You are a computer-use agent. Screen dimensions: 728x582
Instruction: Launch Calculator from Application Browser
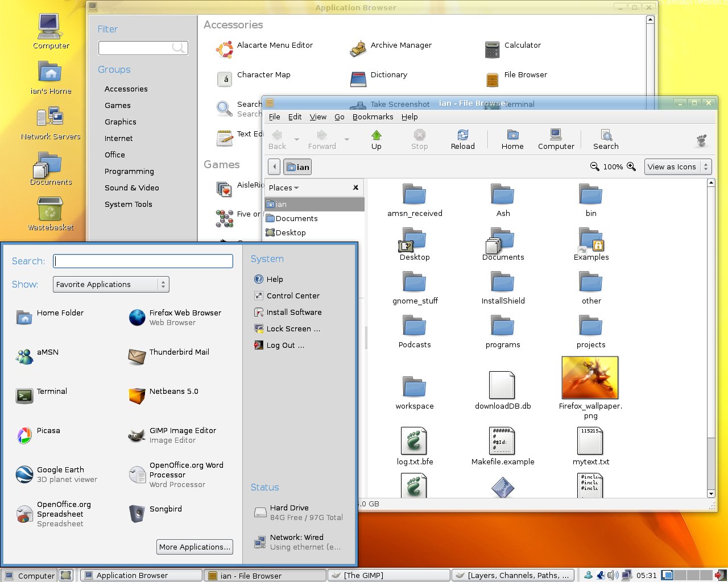pos(492,49)
